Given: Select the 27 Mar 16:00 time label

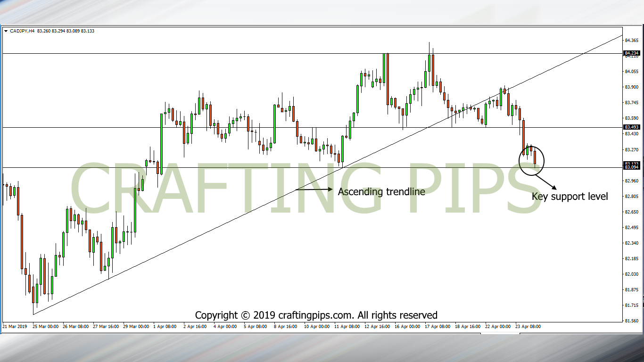Looking at the screenshot, I should point(106,326).
